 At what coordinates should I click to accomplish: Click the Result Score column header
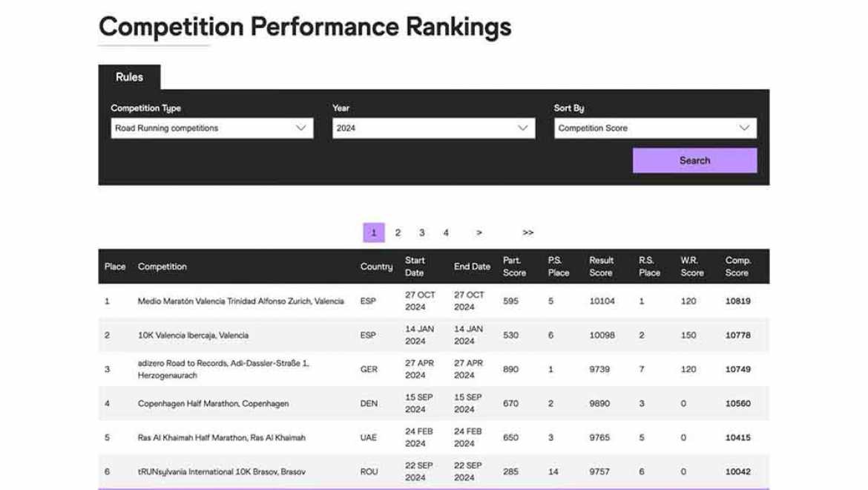[601, 267]
